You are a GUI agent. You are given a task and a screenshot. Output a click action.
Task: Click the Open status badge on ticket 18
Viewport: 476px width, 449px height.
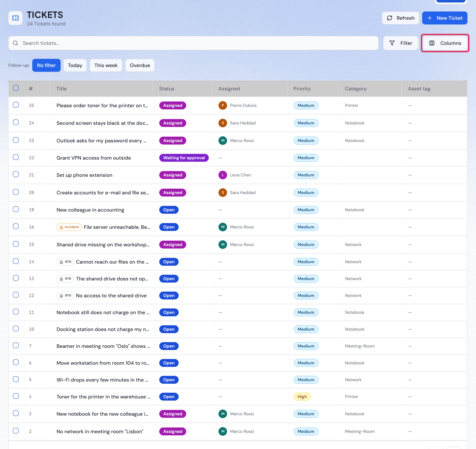coord(169,210)
